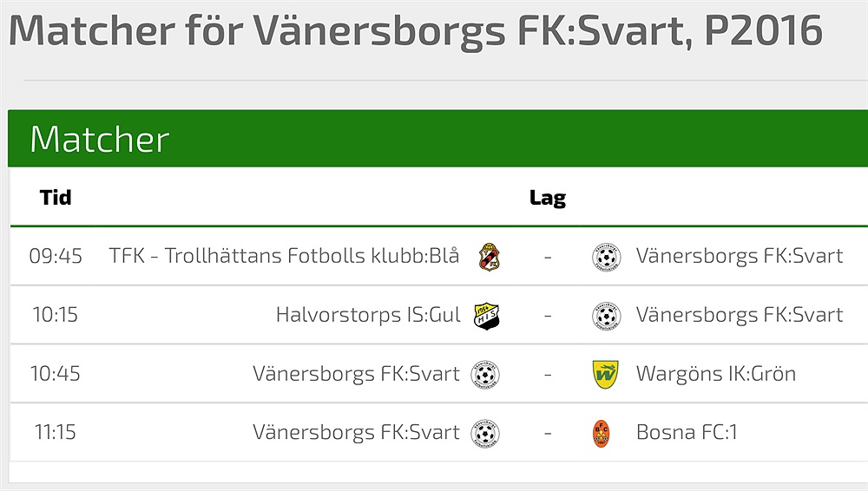The height and width of the screenshot is (491, 868).
Task: Click Vänersborgs FK logo in 11:15 row
Action: (485, 432)
